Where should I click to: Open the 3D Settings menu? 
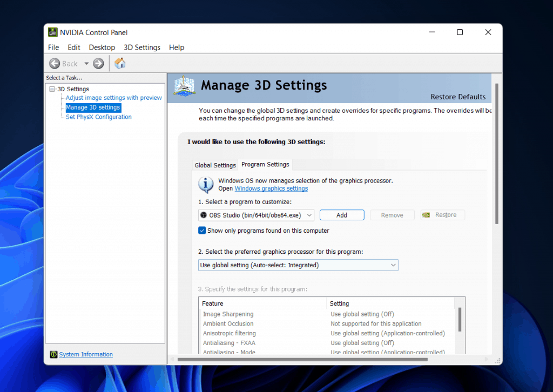pyautogui.click(x=141, y=48)
